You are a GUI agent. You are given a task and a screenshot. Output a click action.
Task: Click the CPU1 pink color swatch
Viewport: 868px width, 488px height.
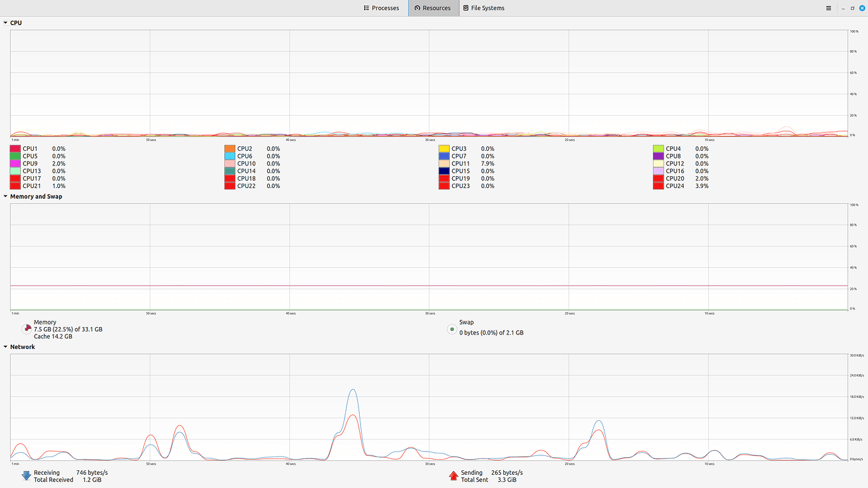(x=15, y=148)
